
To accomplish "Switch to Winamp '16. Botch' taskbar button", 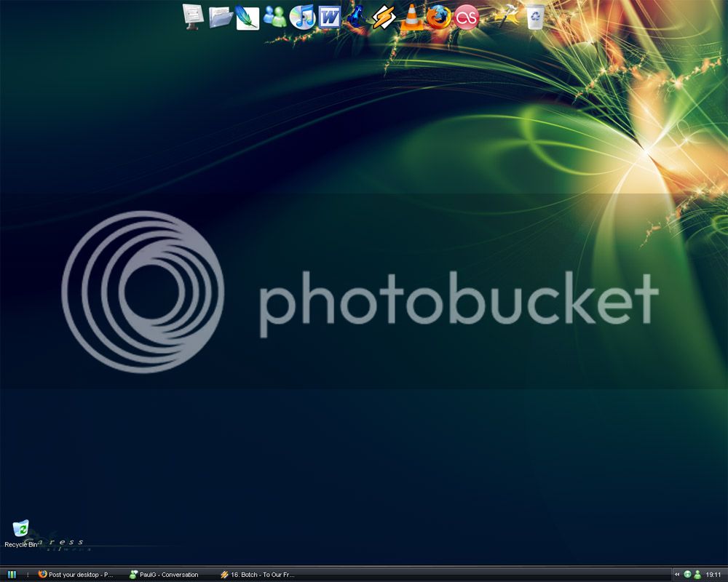I will 257,575.
